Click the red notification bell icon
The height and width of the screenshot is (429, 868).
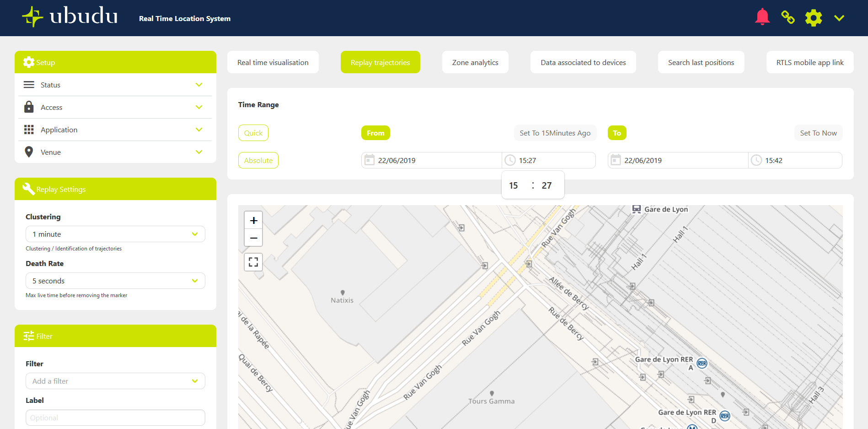coord(762,17)
